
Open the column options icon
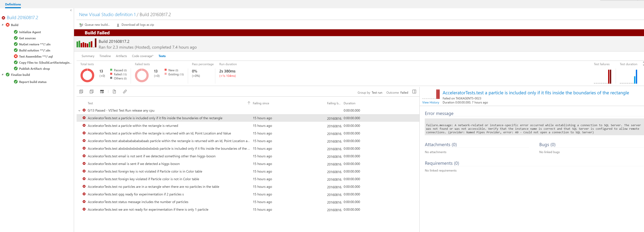point(102,92)
